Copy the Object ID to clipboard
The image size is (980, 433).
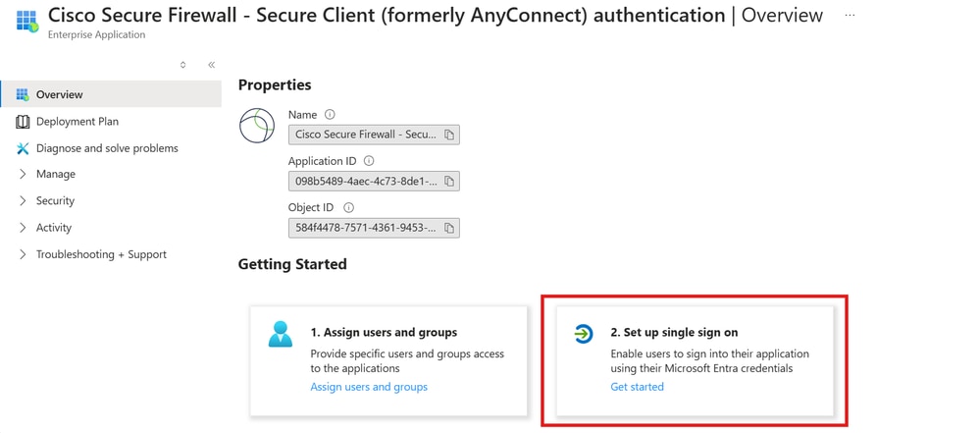tap(448, 228)
